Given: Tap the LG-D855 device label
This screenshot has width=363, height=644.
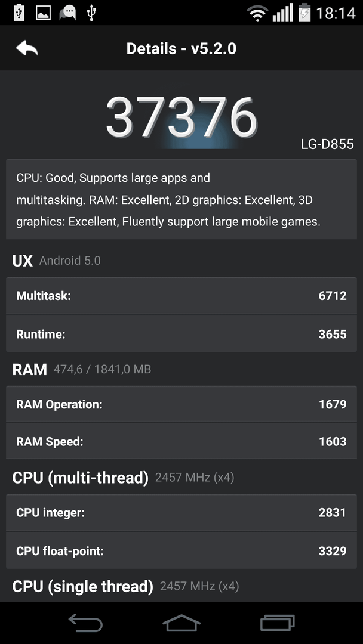Looking at the screenshot, I should coord(327,144).
